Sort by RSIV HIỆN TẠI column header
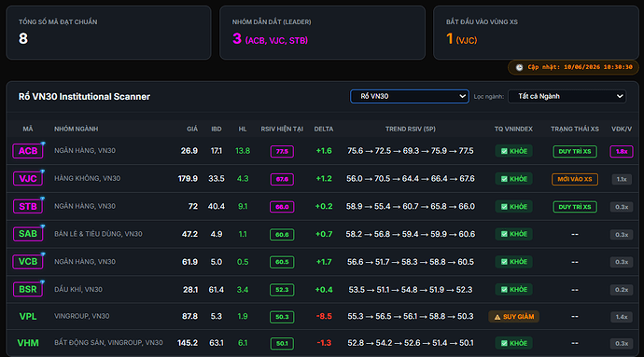This screenshot has height=357, width=644. 282,129
